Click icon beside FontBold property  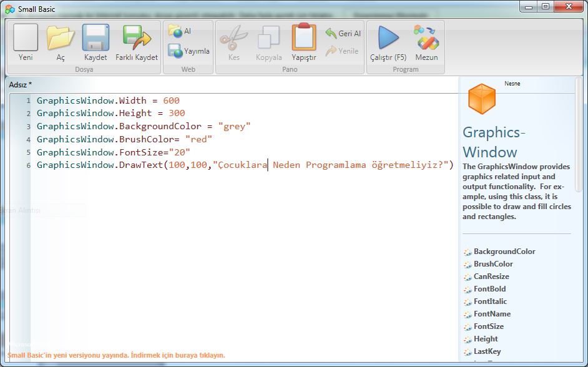pyautogui.click(x=468, y=290)
